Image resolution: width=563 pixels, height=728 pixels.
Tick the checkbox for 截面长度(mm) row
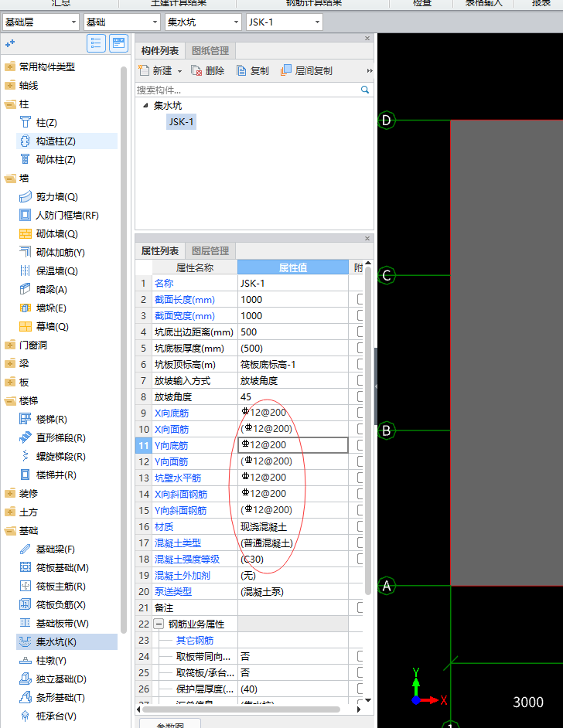[360, 299]
